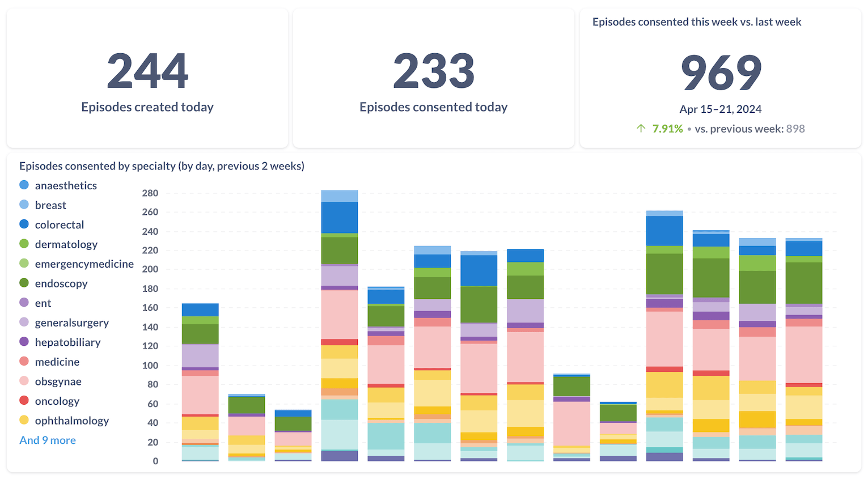Viewport: 868px width, 479px height.
Task: Expand the 'And 9 more' legend link
Action: point(48,440)
